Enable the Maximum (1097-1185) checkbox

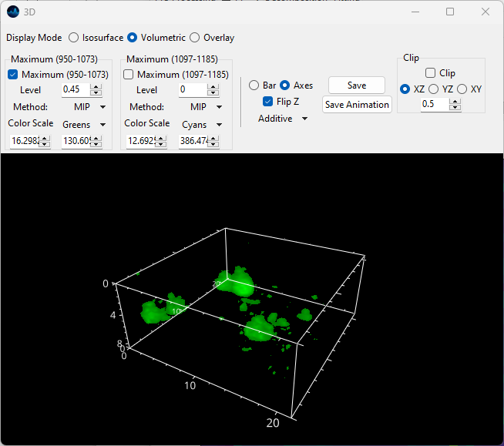pyautogui.click(x=129, y=75)
